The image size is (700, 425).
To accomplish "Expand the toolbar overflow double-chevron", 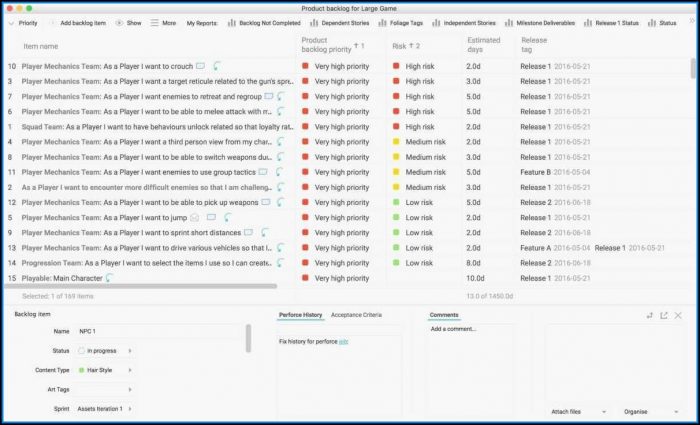I will [x=692, y=21].
